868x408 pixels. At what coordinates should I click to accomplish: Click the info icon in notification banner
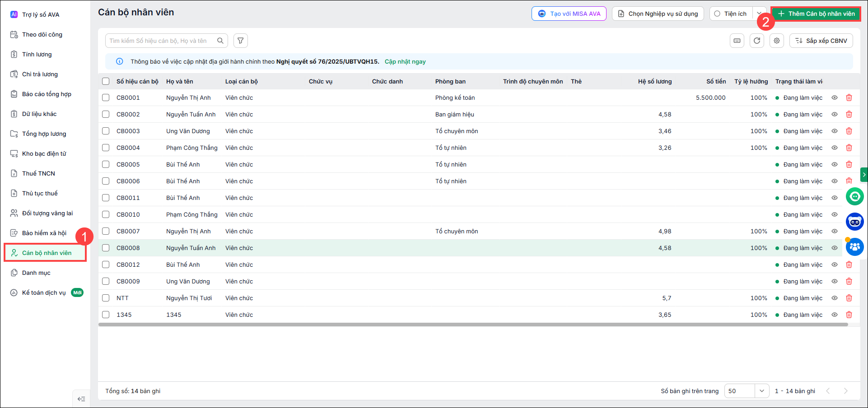coord(120,61)
